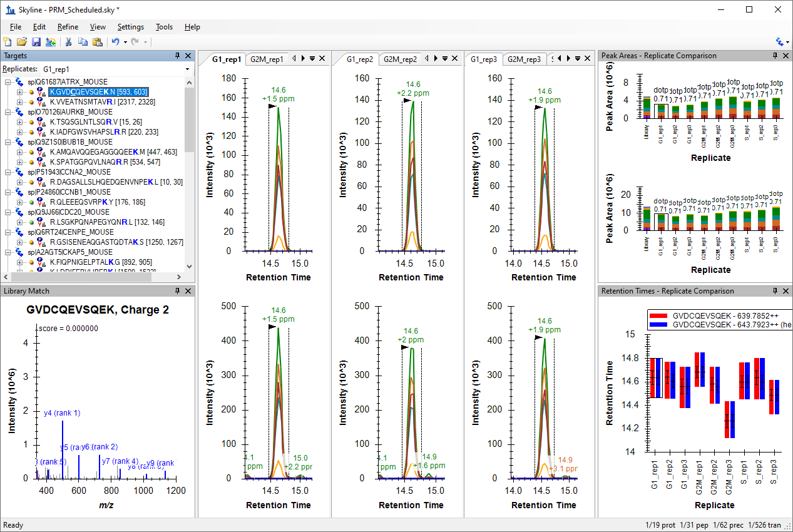This screenshot has width=793, height=532.
Task: Click the protein icon beside ATRX_MOUSE
Action: click(x=20, y=82)
